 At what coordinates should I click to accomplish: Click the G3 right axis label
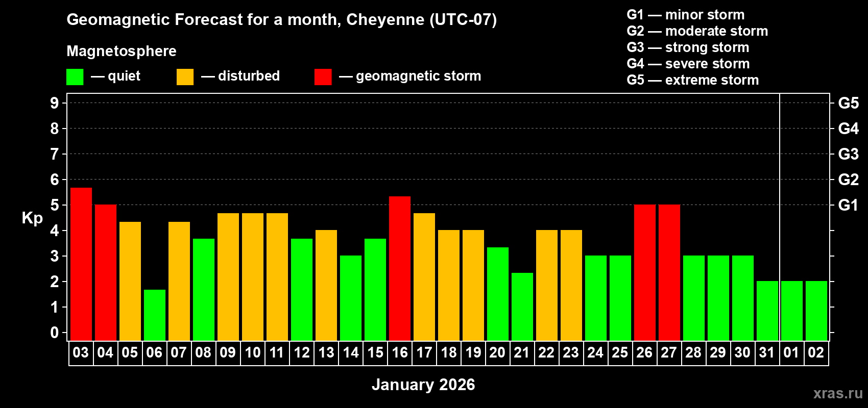tap(849, 154)
